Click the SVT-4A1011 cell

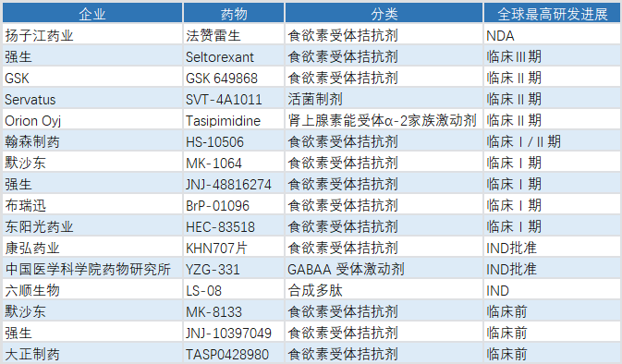click(234, 99)
